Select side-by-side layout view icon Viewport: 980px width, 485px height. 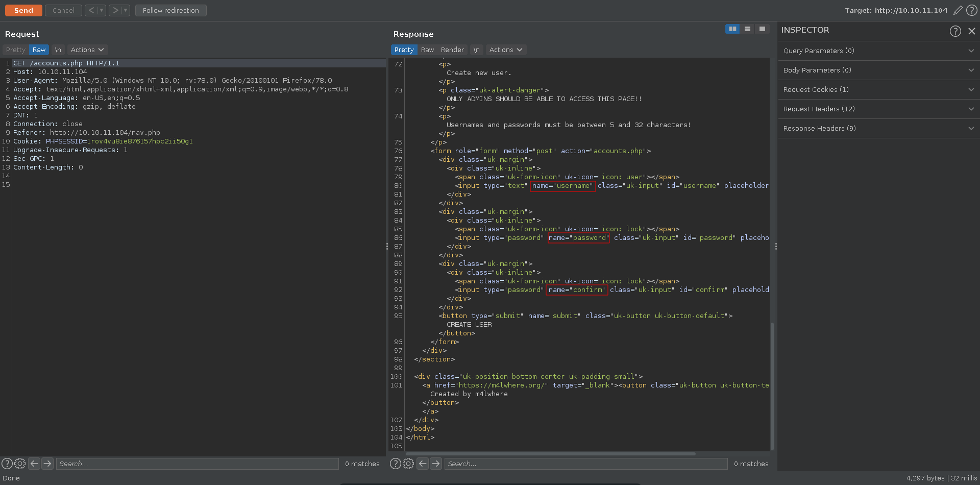732,29
